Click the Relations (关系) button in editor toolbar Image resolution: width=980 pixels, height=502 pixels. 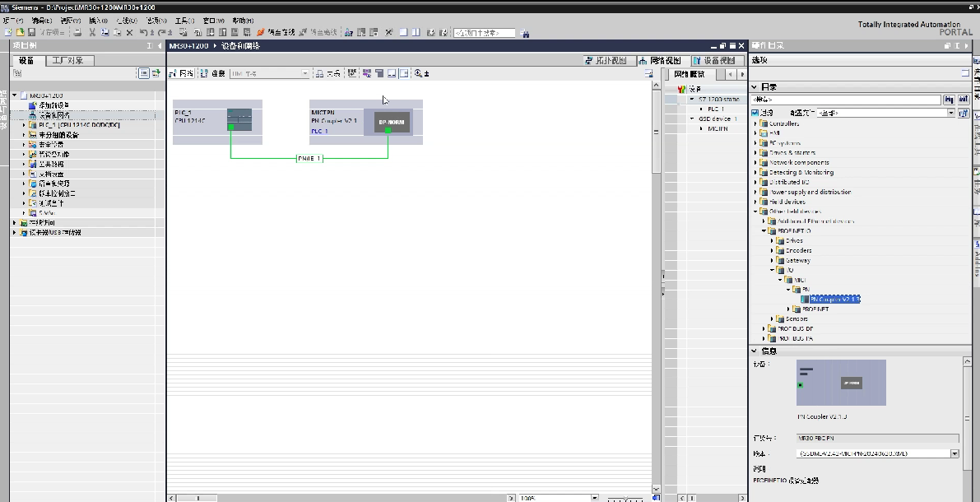point(327,73)
